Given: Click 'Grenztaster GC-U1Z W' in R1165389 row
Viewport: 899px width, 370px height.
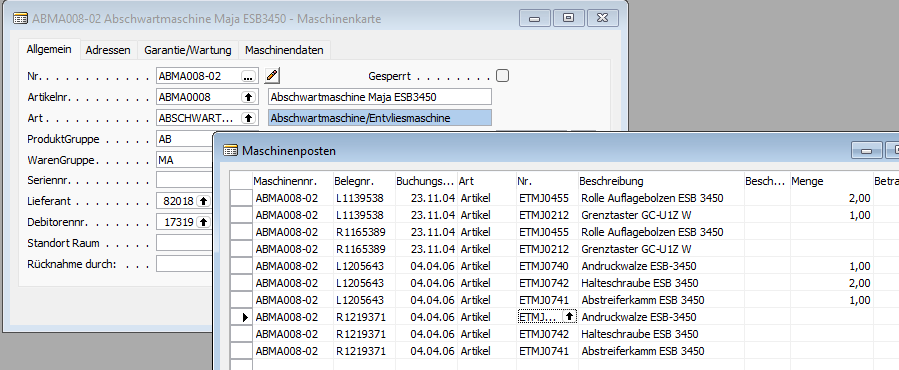Looking at the screenshot, I should tap(636, 249).
